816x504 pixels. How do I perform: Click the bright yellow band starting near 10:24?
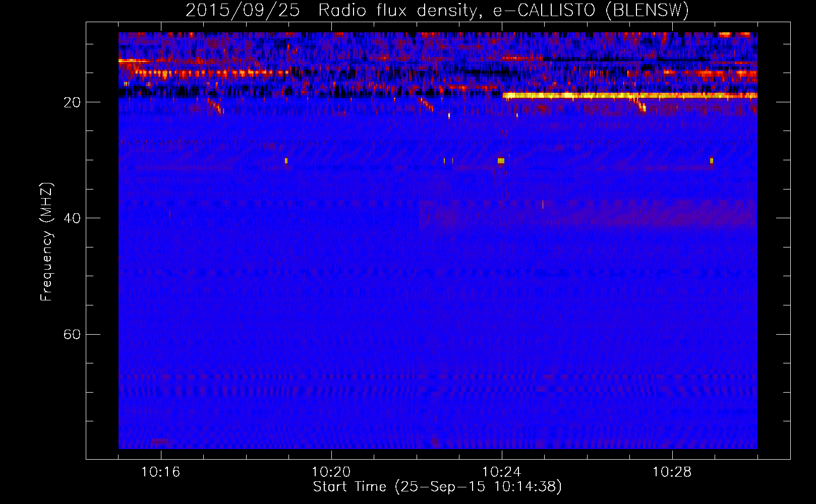click(630, 95)
